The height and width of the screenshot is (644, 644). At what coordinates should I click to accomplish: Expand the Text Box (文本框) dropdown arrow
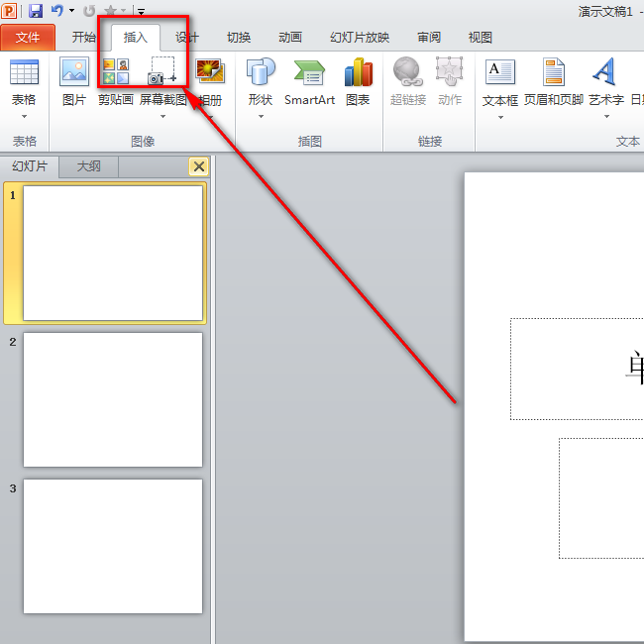pyautogui.click(x=500, y=118)
